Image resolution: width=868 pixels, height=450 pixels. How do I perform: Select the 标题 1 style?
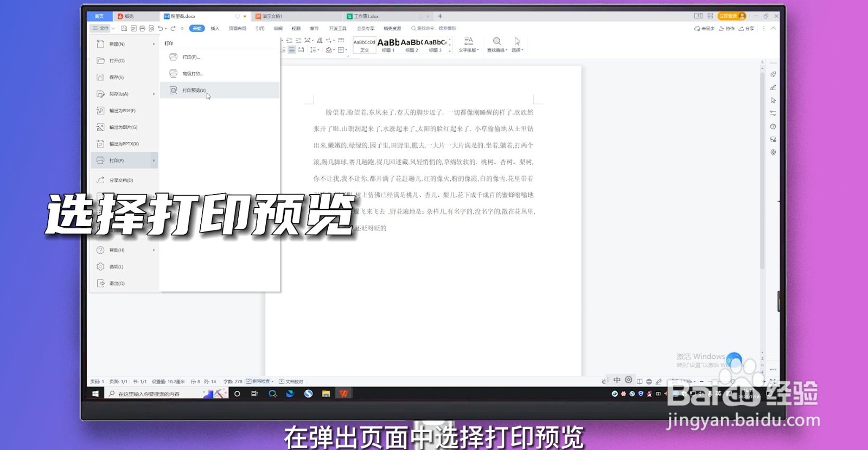[388, 46]
